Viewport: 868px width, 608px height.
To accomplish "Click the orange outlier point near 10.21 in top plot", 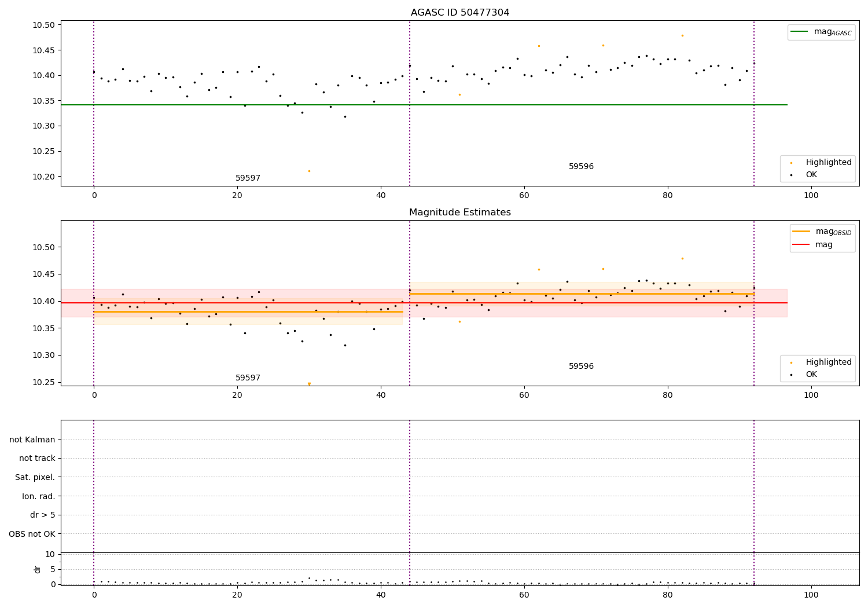I will 309,171.
